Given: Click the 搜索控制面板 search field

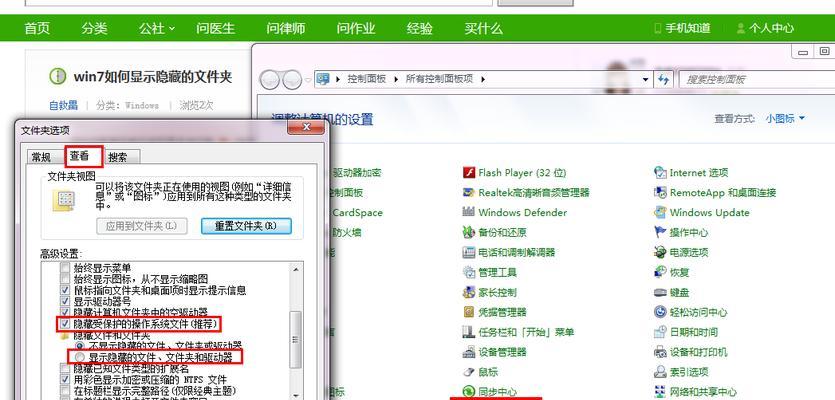Looking at the screenshot, I should point(757,79).
